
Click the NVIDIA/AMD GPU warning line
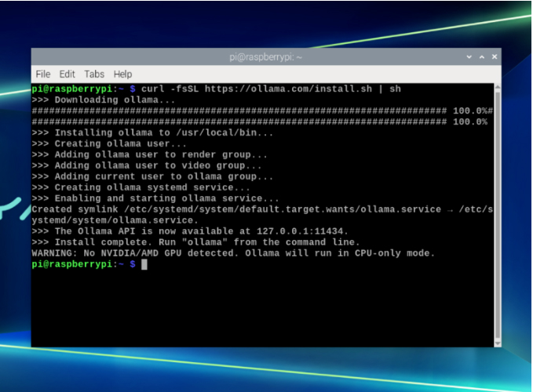pos(233,253)
